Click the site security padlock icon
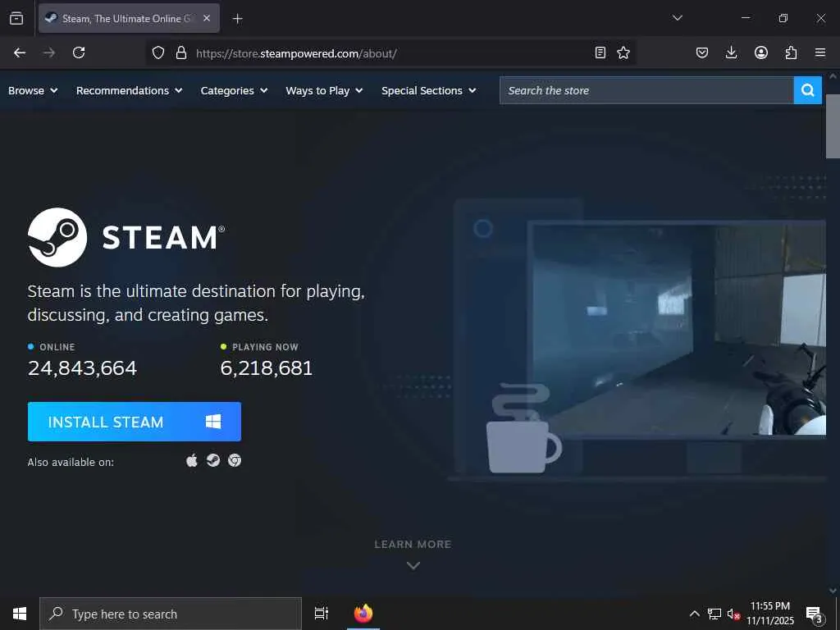Screen dimensions: 840x630 coord(181,52)
